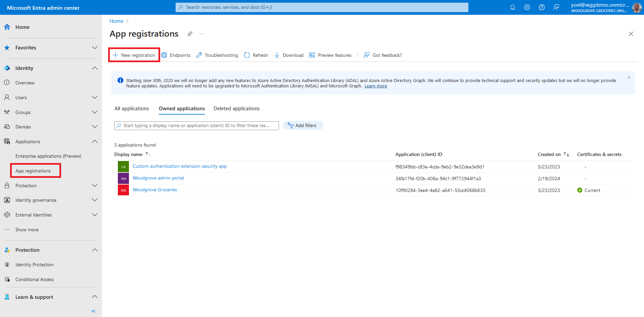Collapse the sidebar with double-chevron icon
The height and width of the screenshot is (317, 644).
tap(93, 311)
